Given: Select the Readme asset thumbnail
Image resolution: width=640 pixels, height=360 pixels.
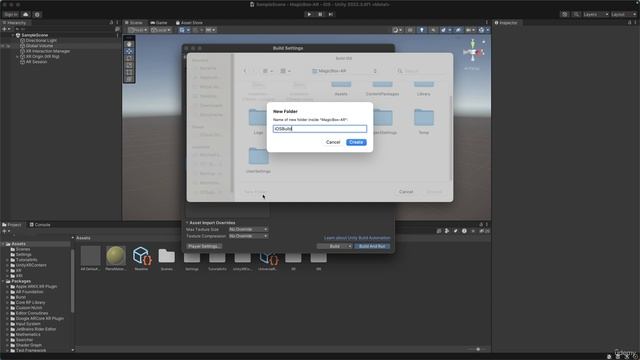Looking at the screenshot, I should (x=141, y=256).
